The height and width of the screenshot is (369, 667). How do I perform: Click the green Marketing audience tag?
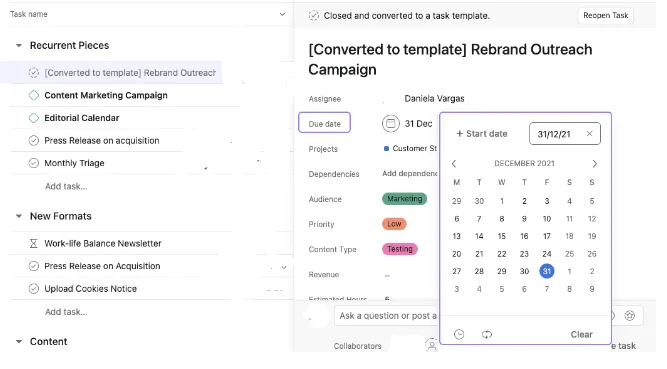[404, 199]
